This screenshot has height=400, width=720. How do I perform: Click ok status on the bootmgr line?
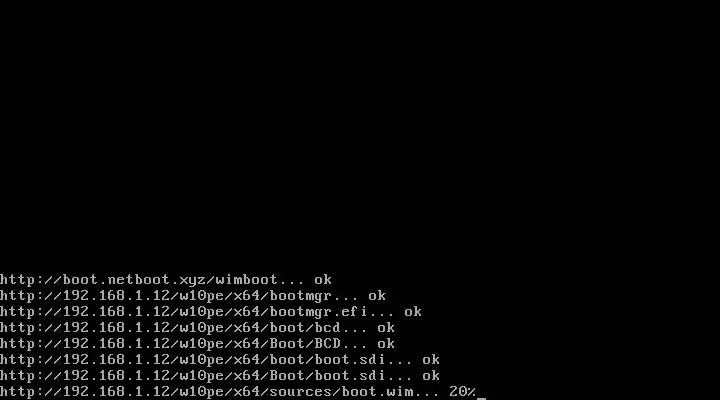click(x=377, y=296)
